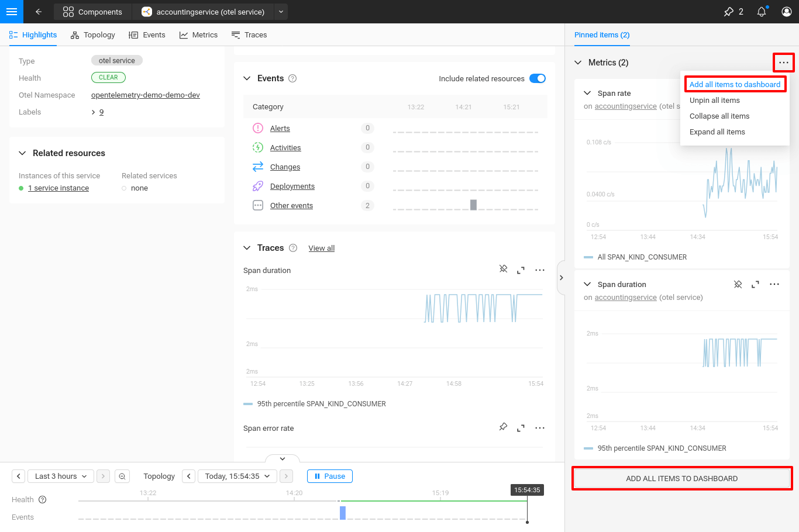Click the ADD ALL ITEMS TO DASHBOARD button

(682, 478)
